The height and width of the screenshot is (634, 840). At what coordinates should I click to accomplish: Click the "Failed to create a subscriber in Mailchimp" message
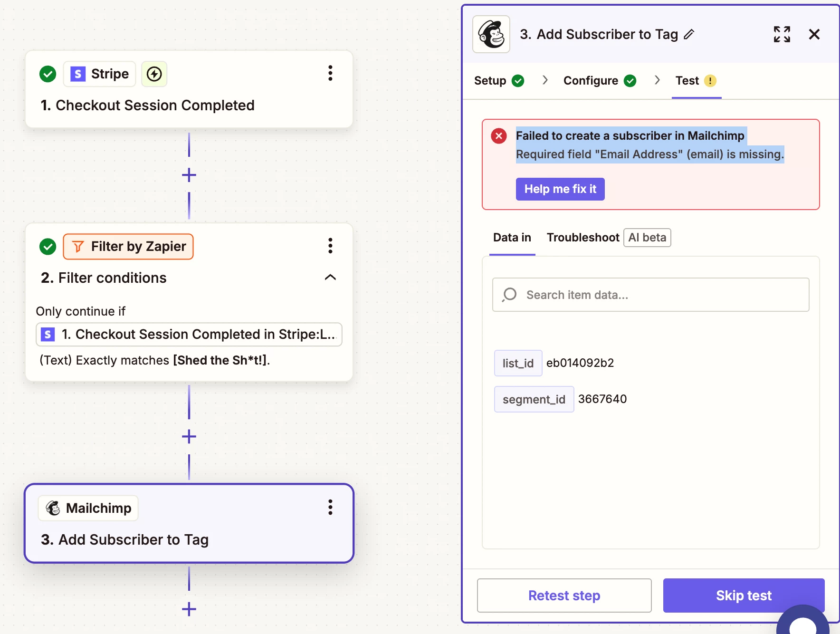click(630, 136)
